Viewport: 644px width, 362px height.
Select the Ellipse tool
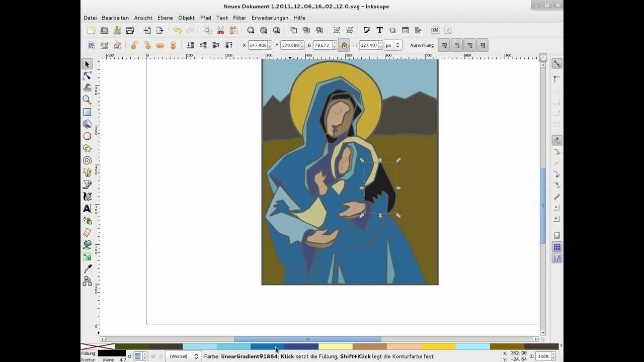click(x=87, y=136)
